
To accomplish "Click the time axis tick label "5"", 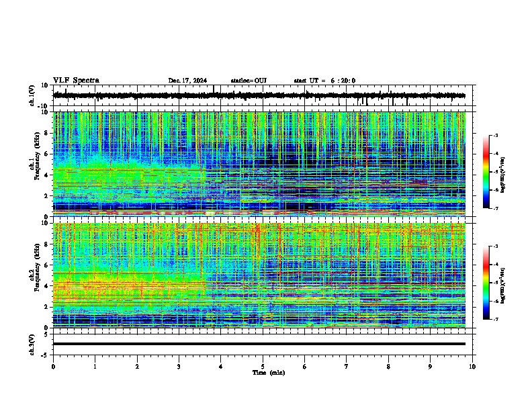I will click(x=263, y=367).
